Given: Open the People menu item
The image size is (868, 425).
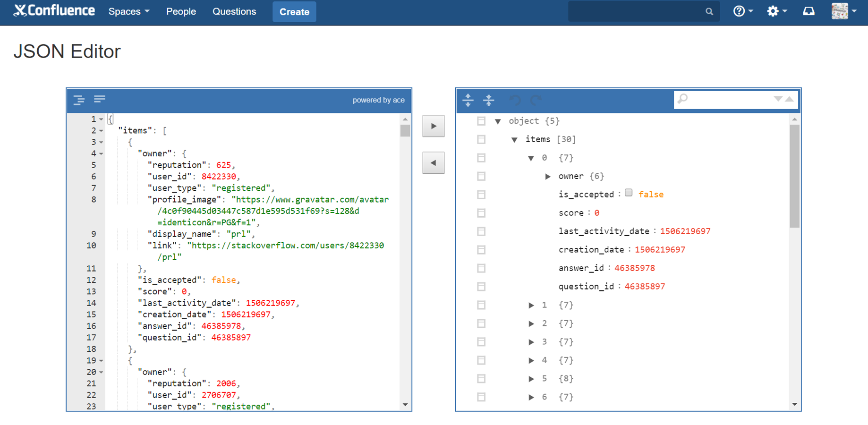Looking at the screenshot, I should [x=181, y=11].
